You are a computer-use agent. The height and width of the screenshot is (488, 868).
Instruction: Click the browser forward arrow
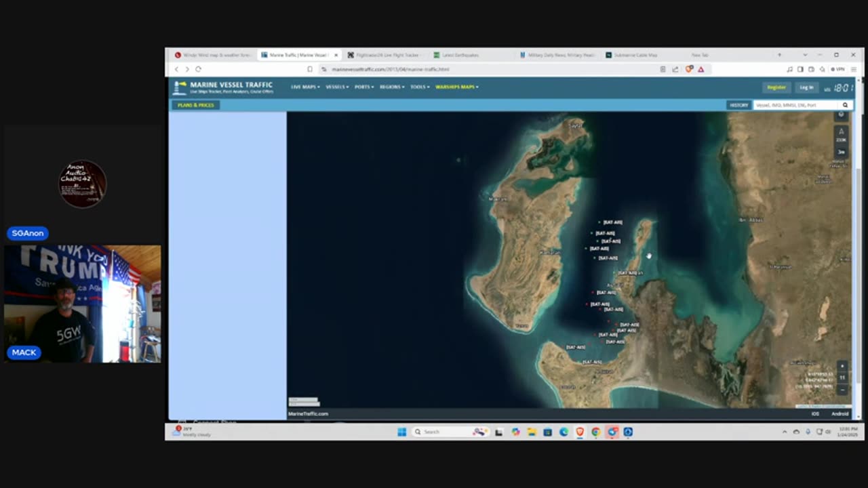(x=187, y=69)
